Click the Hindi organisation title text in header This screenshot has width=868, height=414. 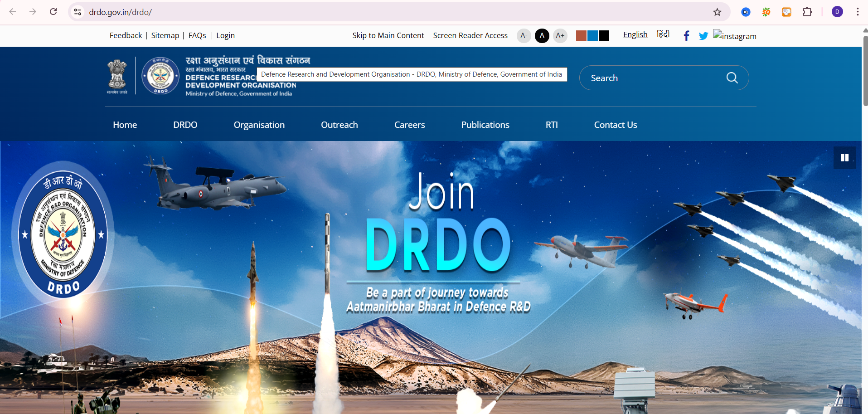[248, 60]
